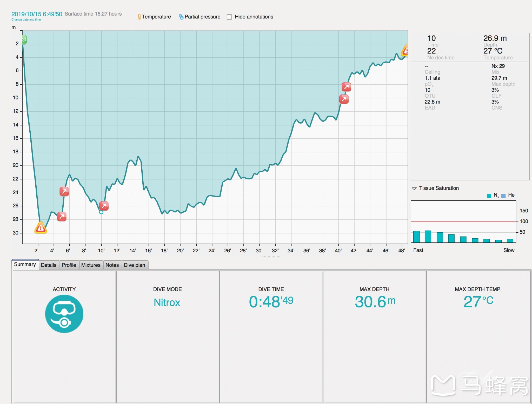Click the yellow warning triangle at dive end
Image resolution: width=532 pixels, height=404 pixels.
[x=405, y=50]
